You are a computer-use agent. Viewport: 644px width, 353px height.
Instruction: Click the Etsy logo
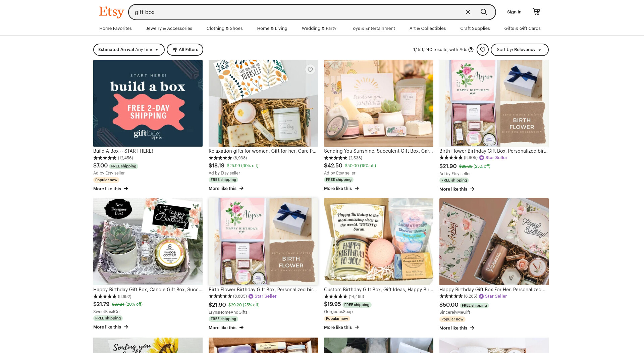[111, 12]
